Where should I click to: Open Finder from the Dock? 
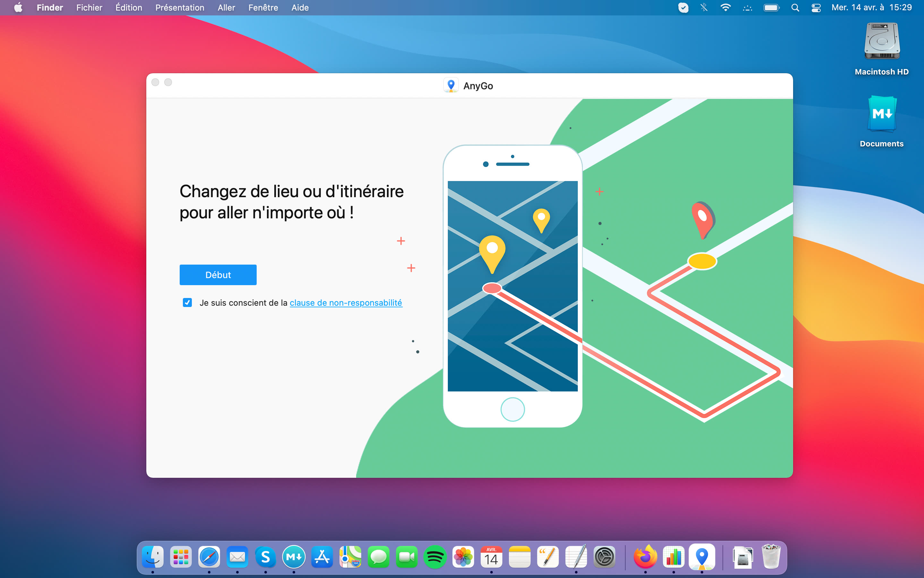(153, 557)
